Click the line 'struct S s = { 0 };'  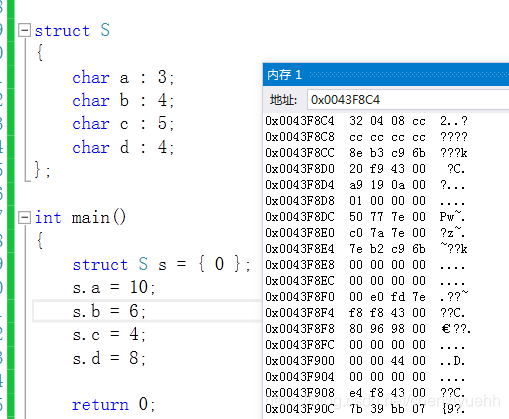(x=161, y=264)
